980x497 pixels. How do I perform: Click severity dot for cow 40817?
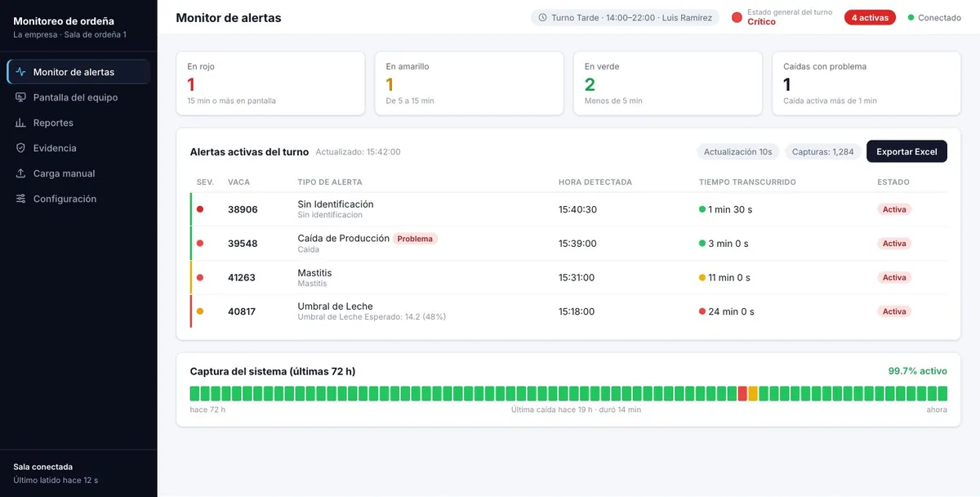coord(200,311)
